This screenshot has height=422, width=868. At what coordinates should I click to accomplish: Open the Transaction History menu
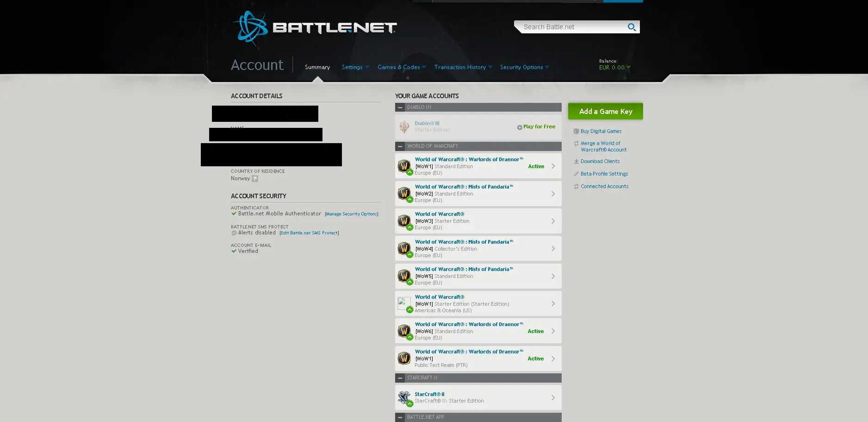tap(463, 67)
